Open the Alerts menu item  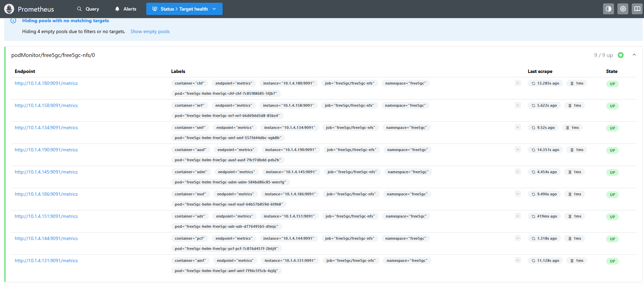pos(125,9)
